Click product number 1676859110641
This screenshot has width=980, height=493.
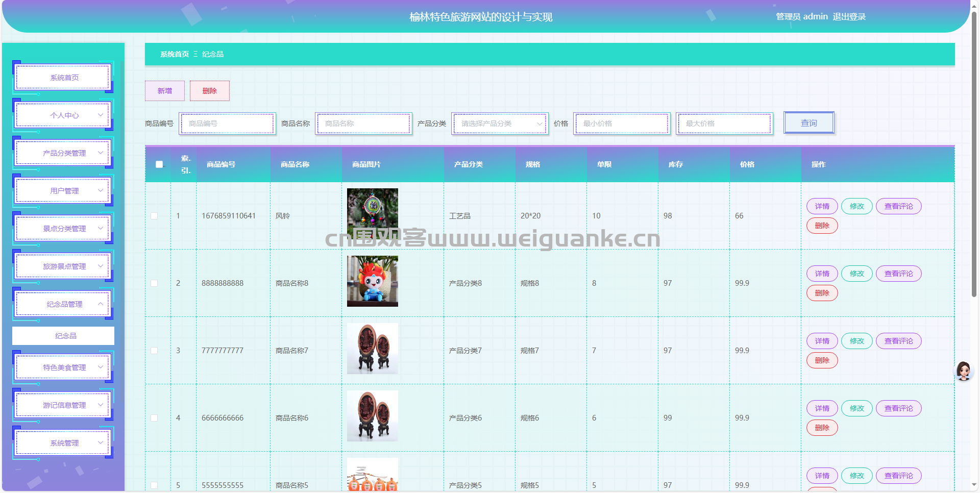point(229,216)
